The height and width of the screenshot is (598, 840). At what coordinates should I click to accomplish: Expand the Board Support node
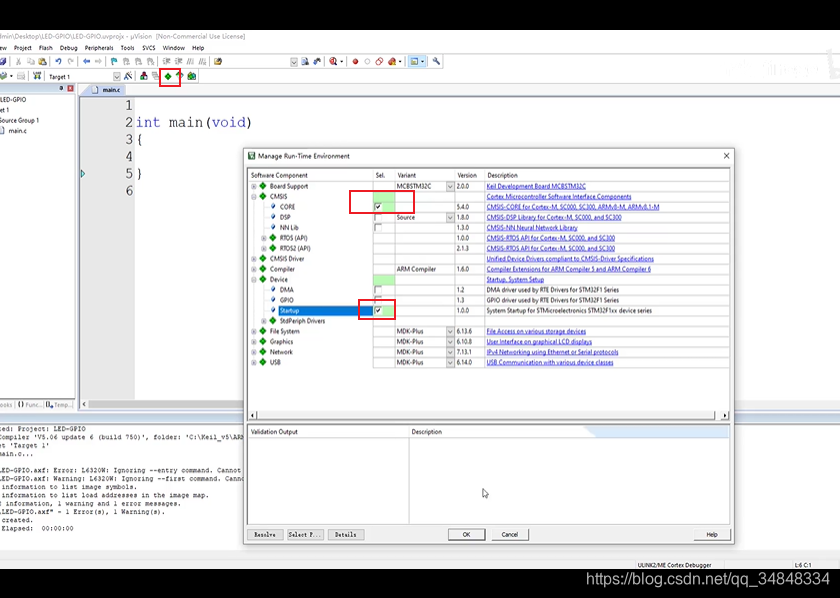tap(254, 186)
